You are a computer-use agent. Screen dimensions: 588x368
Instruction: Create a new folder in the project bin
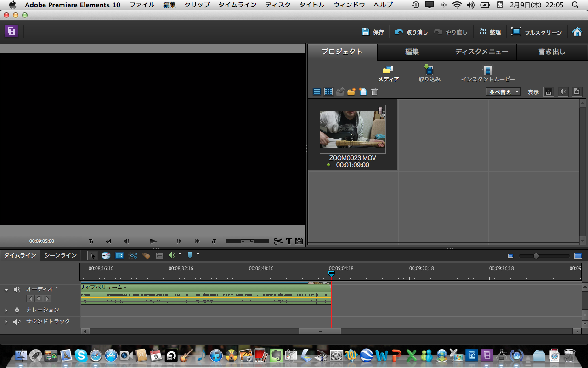click(351, 92)
